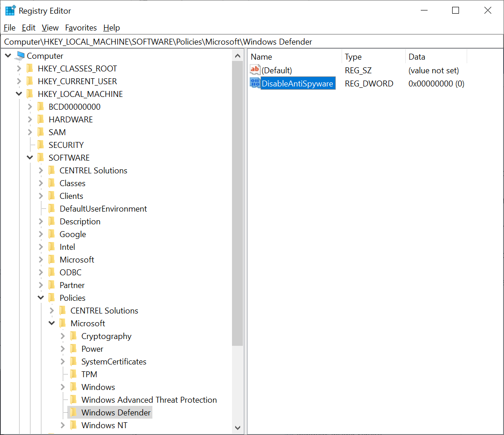Click the (Default) string value icon
The height and width of the screenshot is (435, 504).
pyautogui.click(x=255, y=70)
